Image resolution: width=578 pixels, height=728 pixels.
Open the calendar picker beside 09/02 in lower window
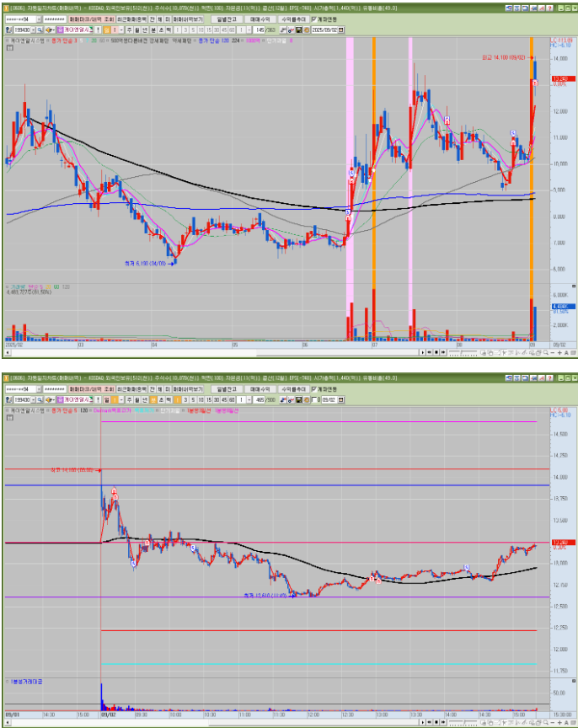341,399
